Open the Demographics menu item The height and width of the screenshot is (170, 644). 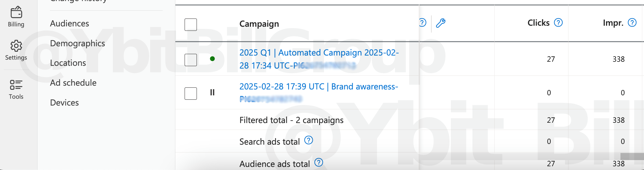coord(77,43)
